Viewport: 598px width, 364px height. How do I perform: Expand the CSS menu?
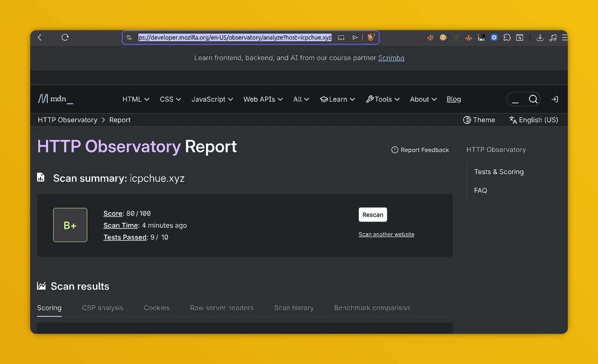(170, 99)
